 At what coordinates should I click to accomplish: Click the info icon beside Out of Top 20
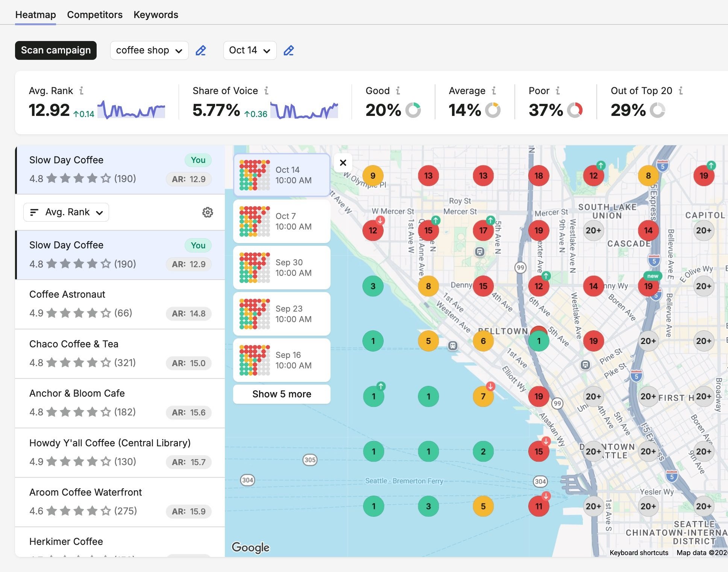(681, 91)
